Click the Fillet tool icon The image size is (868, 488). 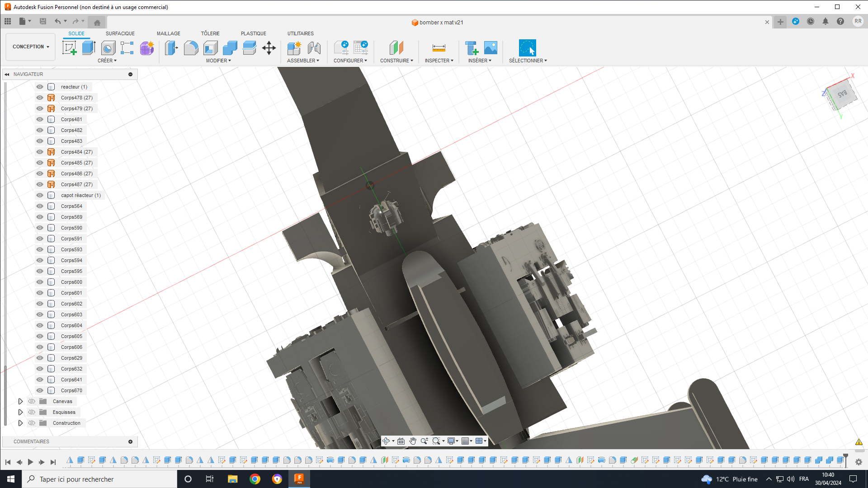tap(191, 48)
